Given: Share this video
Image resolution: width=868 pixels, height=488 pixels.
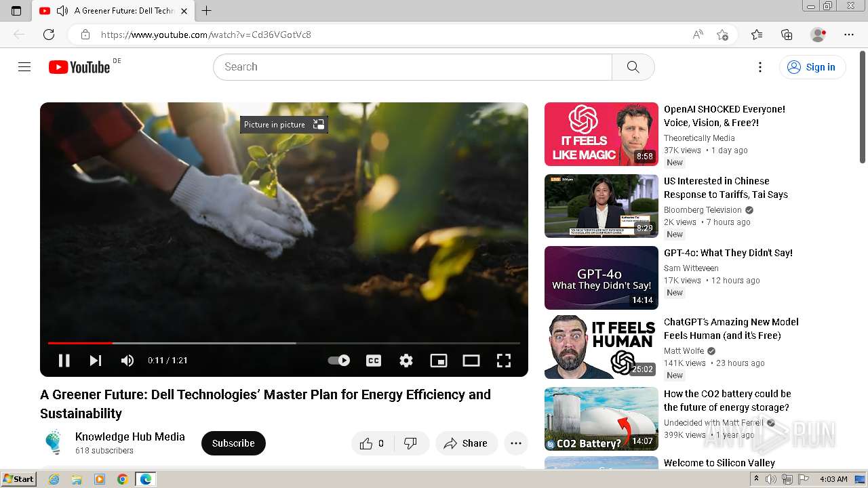Looking at the screenshot, I should pyautogui.click(x=467, y=443).
